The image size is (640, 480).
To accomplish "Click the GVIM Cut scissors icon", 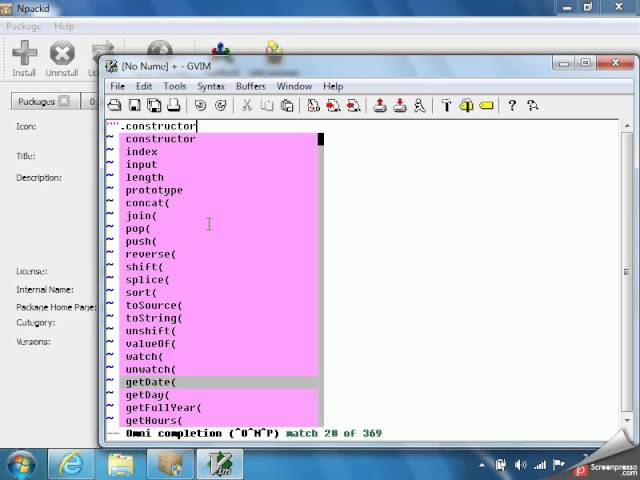I will (x=247, y=106).
